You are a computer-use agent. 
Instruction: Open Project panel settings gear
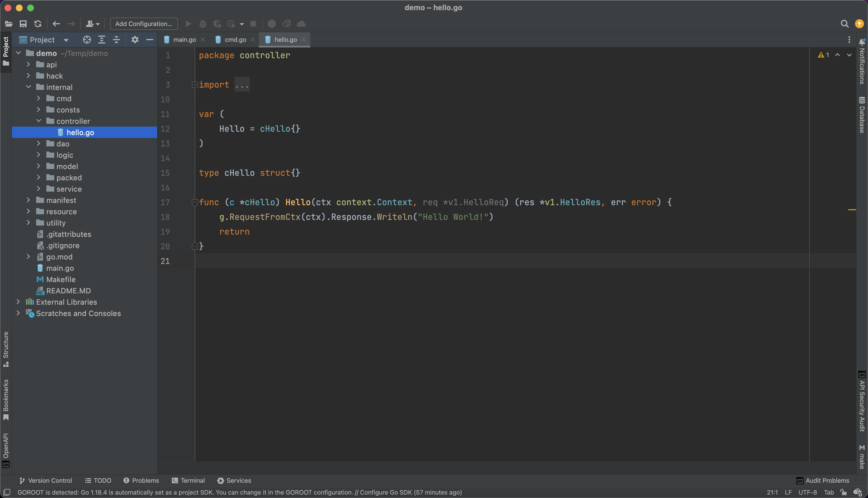pyautogui.click(x=135, y=40)
